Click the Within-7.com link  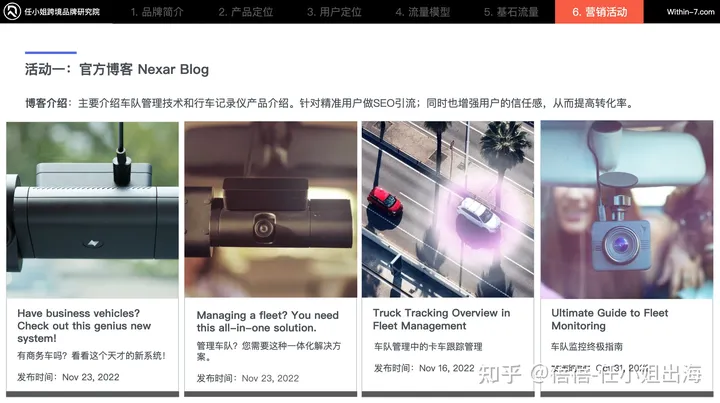691,12
